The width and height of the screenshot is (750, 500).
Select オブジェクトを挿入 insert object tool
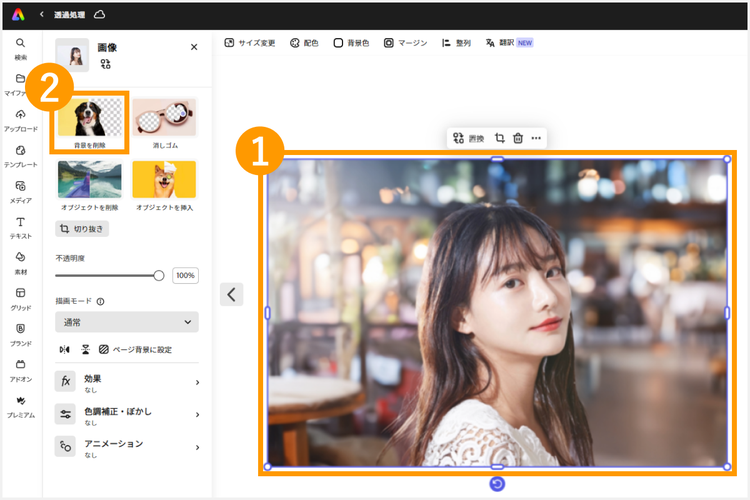pyautogui.click(x=165, y=186)
